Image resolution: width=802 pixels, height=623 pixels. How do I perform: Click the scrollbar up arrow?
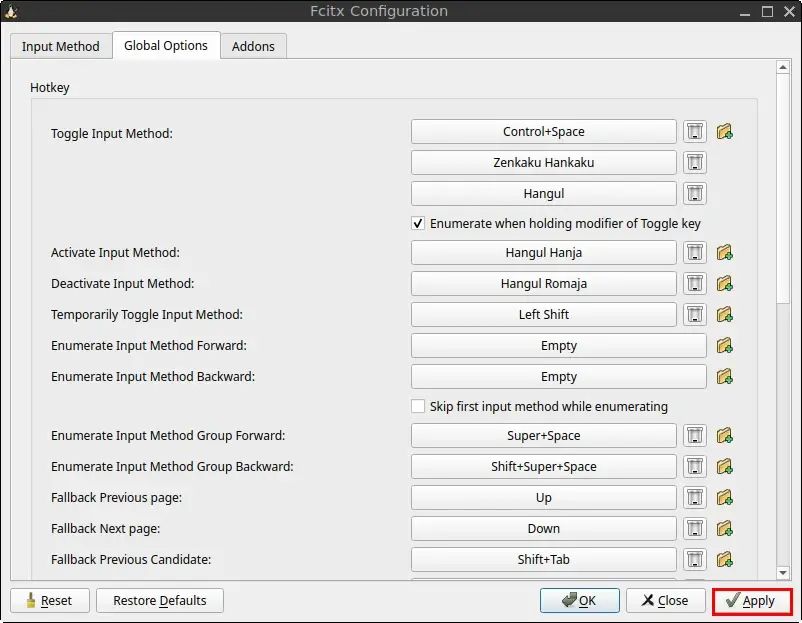tap(783, 67)
